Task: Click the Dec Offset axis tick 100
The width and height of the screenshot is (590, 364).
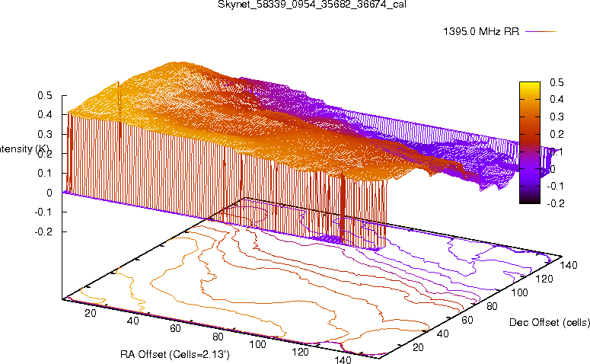Action: [519, 292]
